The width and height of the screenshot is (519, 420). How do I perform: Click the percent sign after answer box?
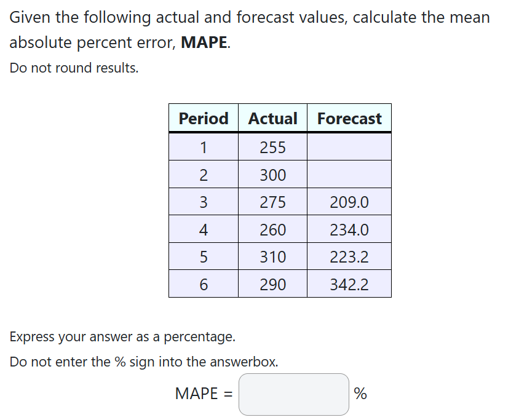click(x=360, y=394)
